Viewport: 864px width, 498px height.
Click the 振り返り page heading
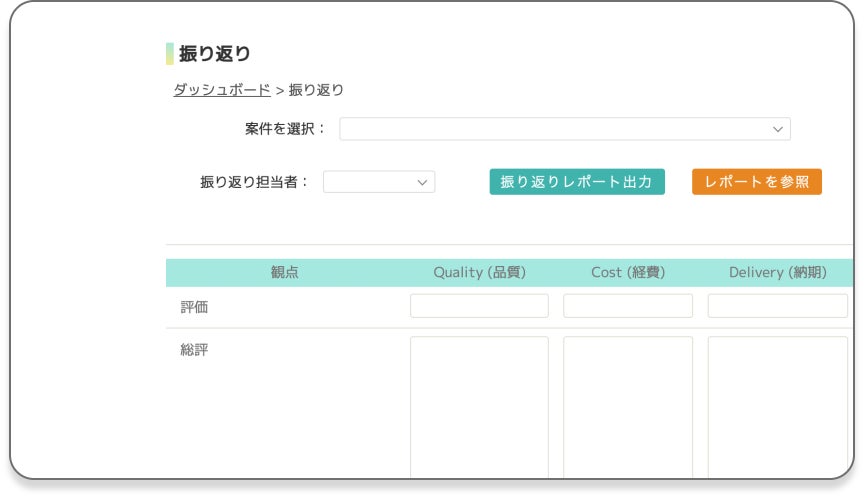click(215, 54)
